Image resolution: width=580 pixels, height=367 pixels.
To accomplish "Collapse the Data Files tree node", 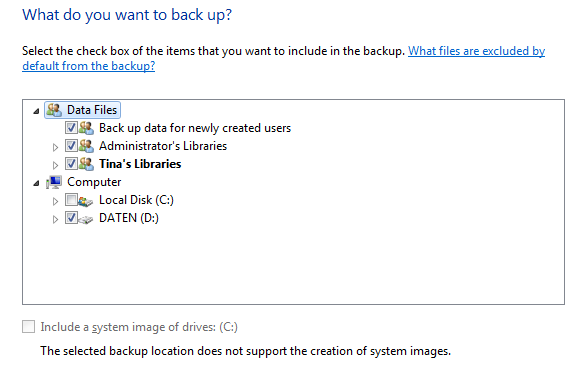I will [36, 111].
